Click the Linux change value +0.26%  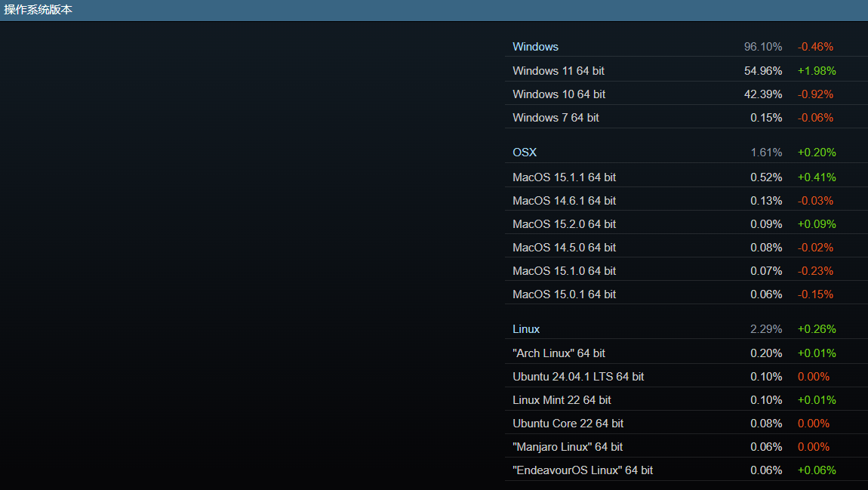pos(817,329)
